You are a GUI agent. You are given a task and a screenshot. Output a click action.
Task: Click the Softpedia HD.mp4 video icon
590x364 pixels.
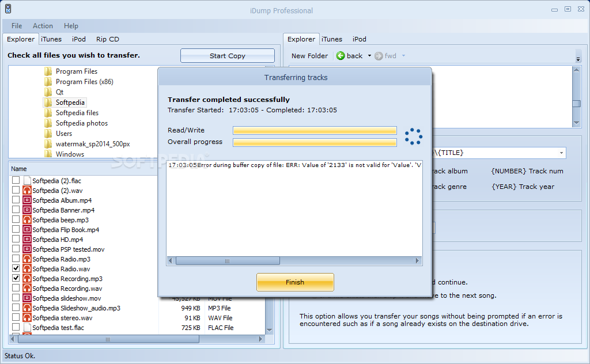27,239
